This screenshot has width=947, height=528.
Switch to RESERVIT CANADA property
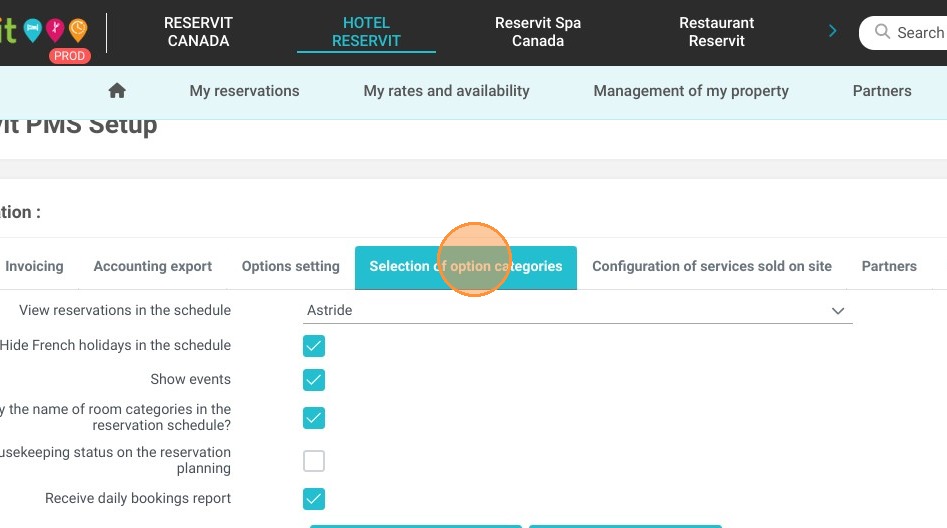(198, 32)
